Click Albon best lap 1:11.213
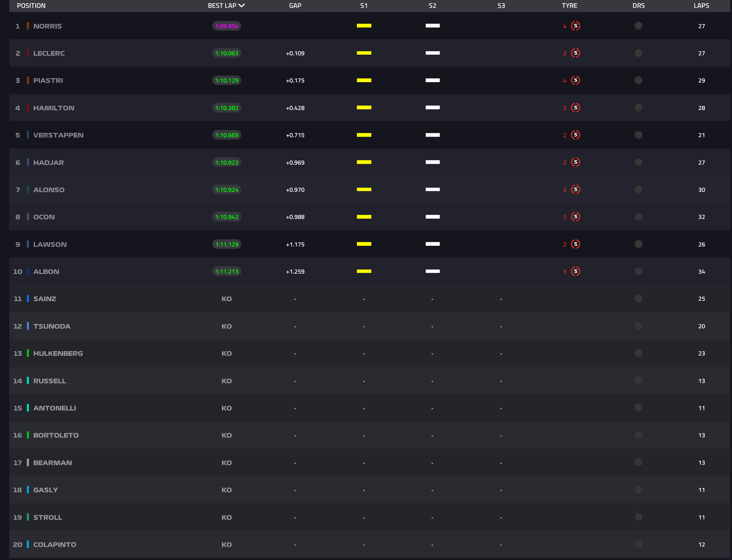Screen dimensions: 732x560 227,271
